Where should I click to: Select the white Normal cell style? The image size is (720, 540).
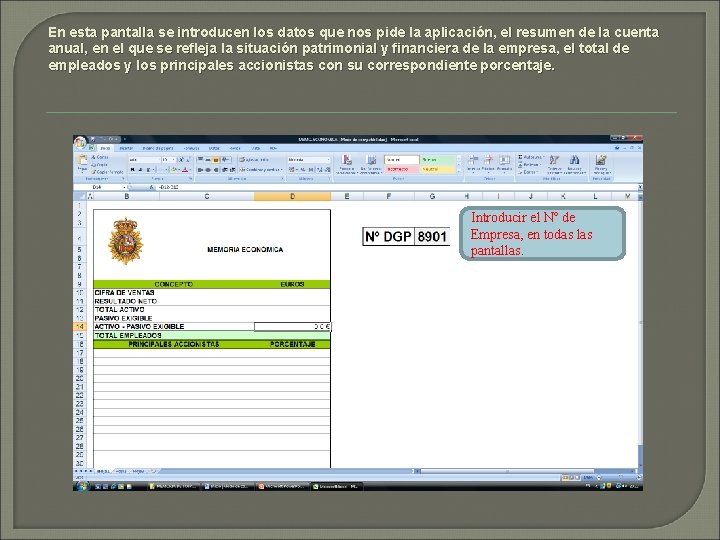[x=402, y=159]
